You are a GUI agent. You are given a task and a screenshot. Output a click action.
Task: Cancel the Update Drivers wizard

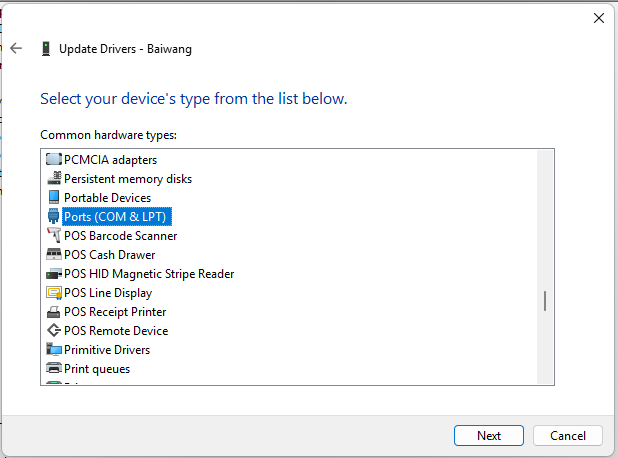(568, 436)
